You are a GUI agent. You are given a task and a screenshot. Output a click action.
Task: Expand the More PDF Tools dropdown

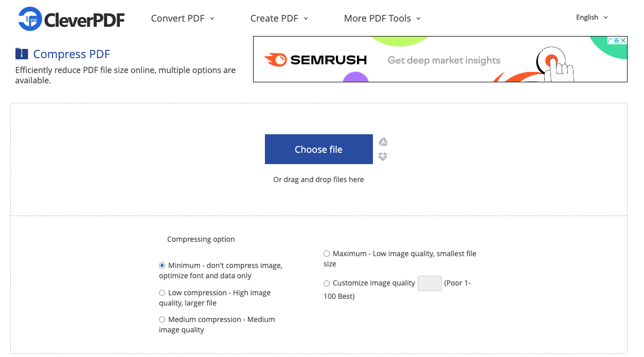click(382, 18)
